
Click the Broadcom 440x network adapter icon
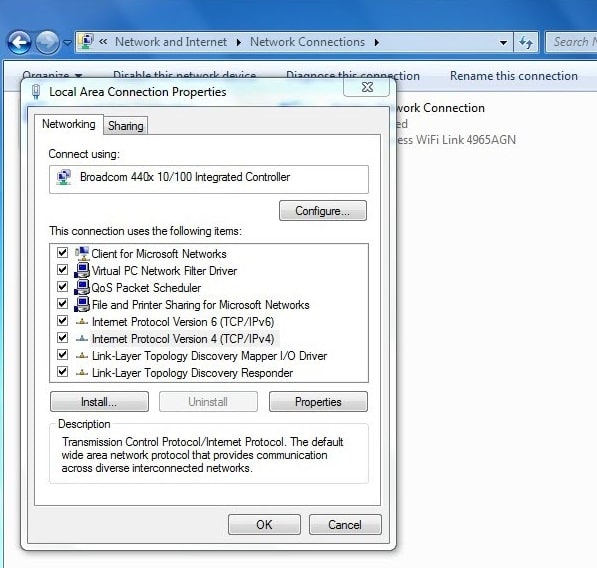tap(64, 177)
